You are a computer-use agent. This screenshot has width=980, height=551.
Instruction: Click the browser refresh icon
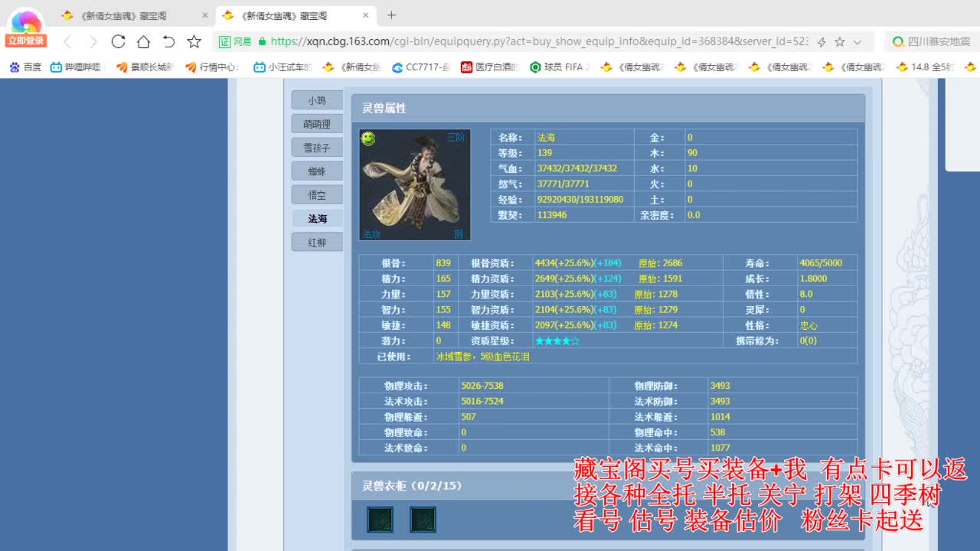pos(118,43)
